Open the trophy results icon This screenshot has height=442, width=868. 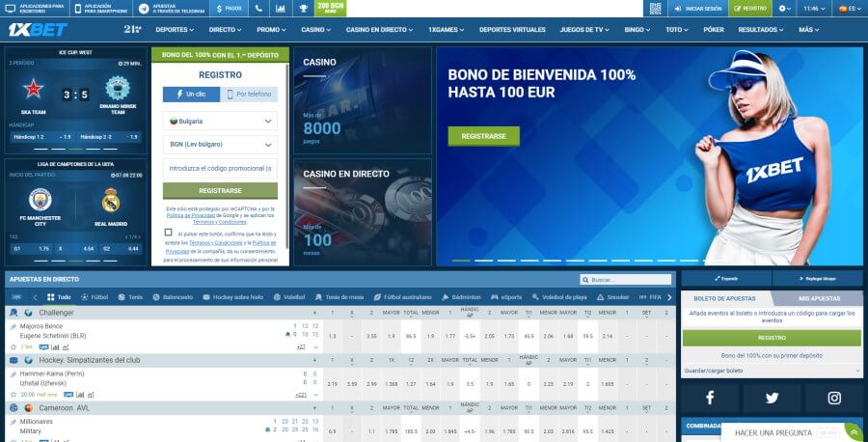coord(303,9)
